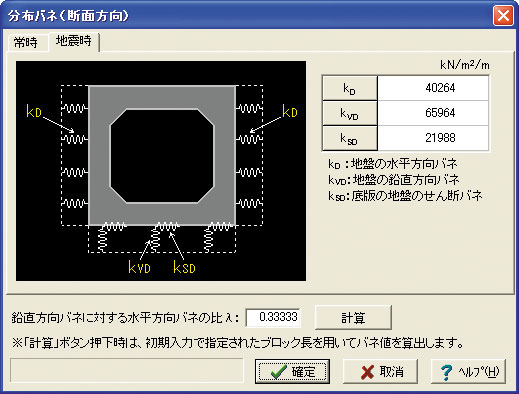This screenshot has height=394, width=519.
Task: Edit the kVD value field 65964
Action: pos(433,113)
